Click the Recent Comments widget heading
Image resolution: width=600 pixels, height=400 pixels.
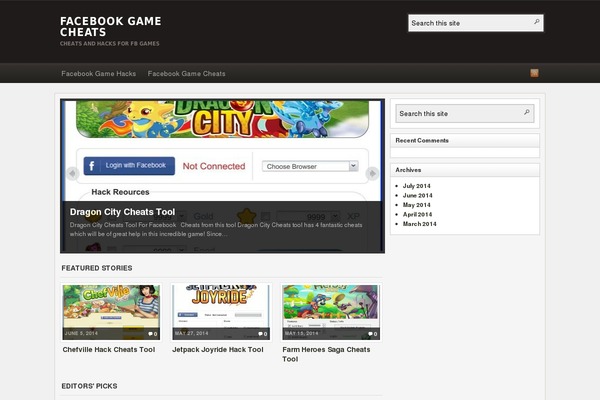click(x=422, y=140)
